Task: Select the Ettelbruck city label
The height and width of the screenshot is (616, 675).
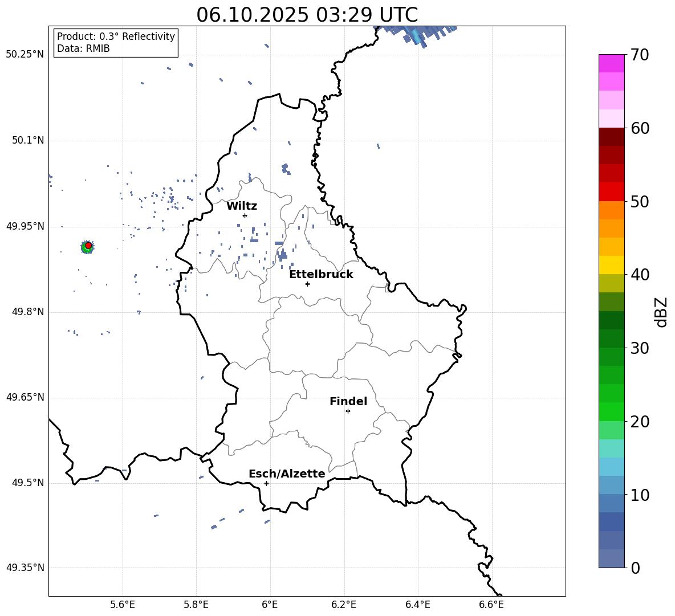Action: click(x=321, y=275)
